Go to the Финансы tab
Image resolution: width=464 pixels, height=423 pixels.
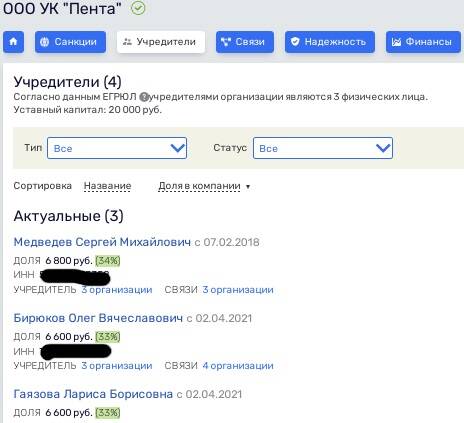[x=423, y=42]
